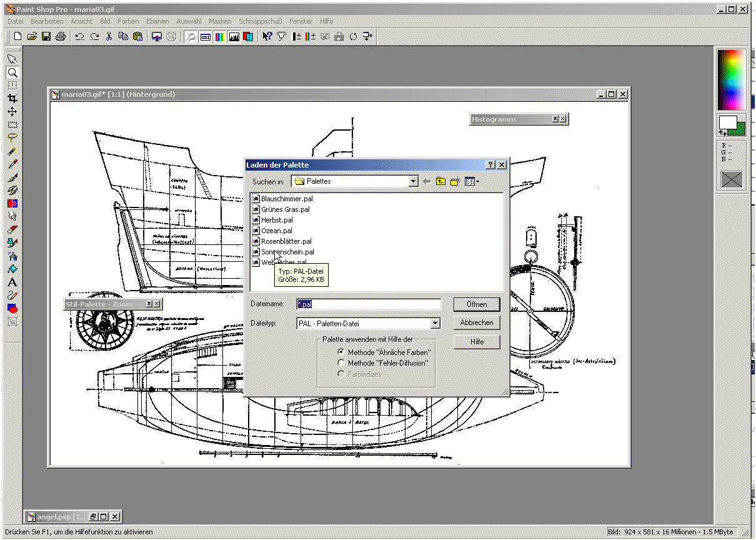Restore the minimized angel.psp window
The width and height of the screenshot is (756, 540).
click(94, 517)
